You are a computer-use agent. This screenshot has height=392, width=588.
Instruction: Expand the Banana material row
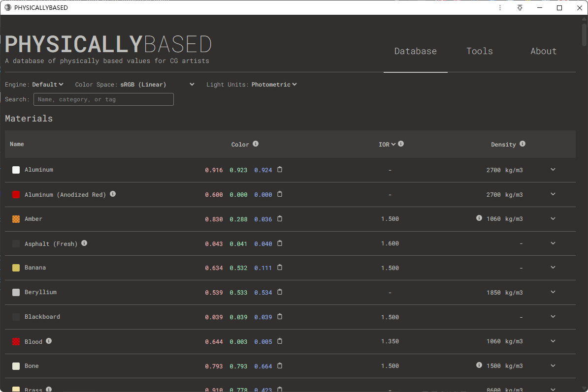[x=553, y=268]
